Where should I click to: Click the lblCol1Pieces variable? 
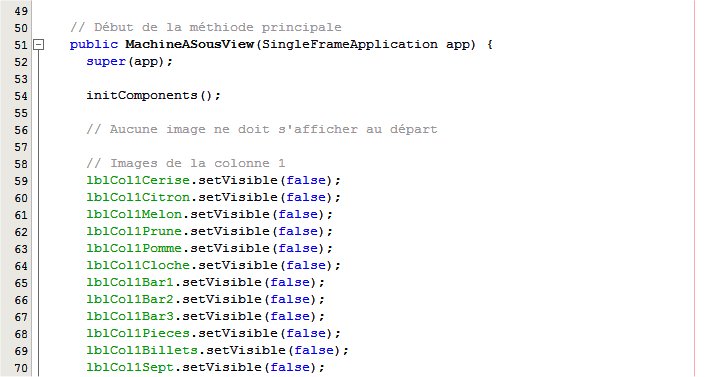(138, 333)
